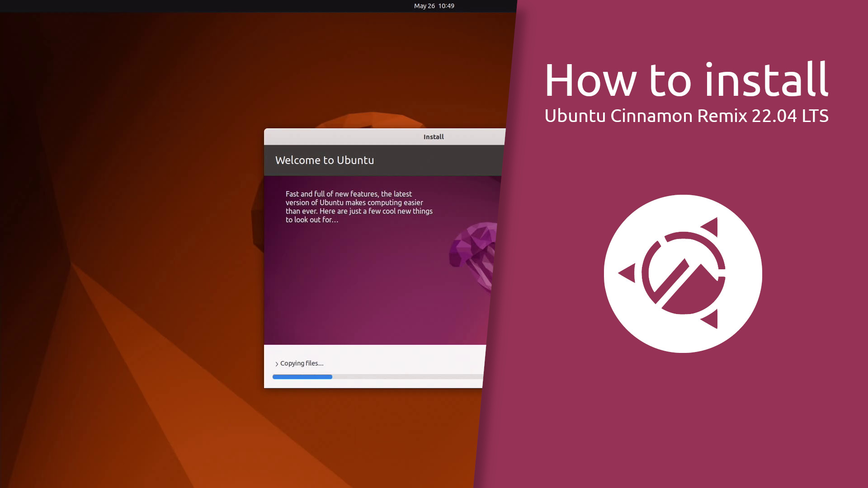The image size is (868, 488).
Task: Click the 'Fast and full of new features' paragraph
Action: pos(359,207)
